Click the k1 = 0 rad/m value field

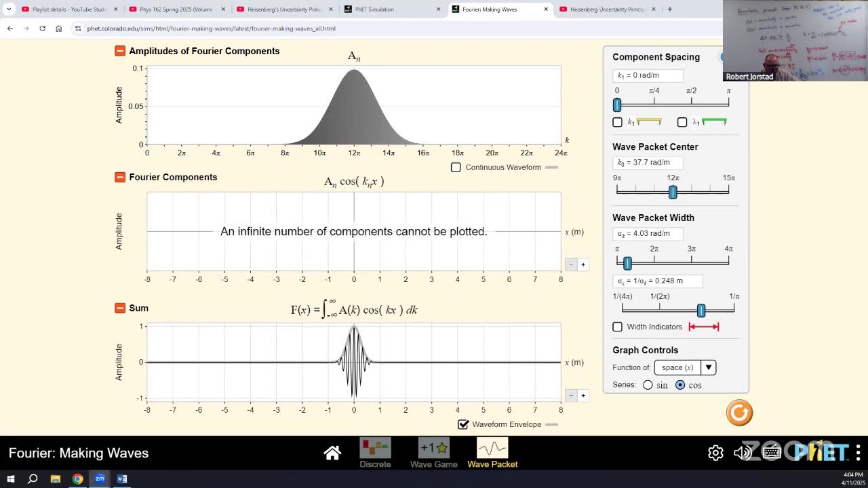[648, 75]
